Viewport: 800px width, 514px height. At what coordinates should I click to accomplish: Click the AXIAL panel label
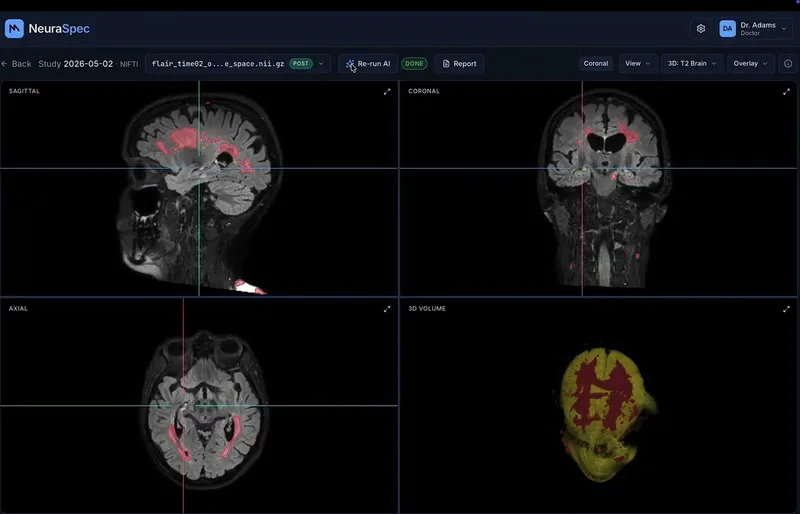pyautogui.click(x=18, y=308)
